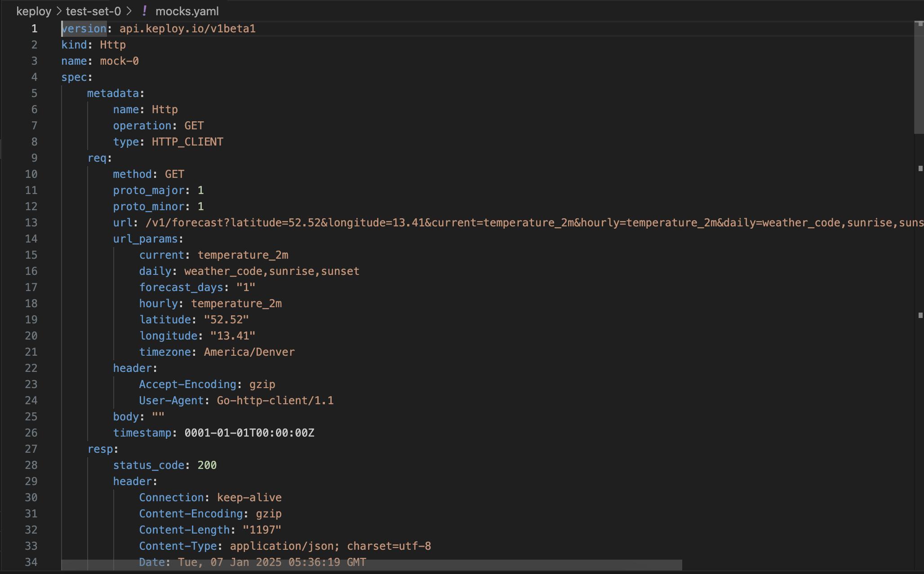Click the 'proto_minor' key
Screen dimensions: 924x574
(149, 207)
